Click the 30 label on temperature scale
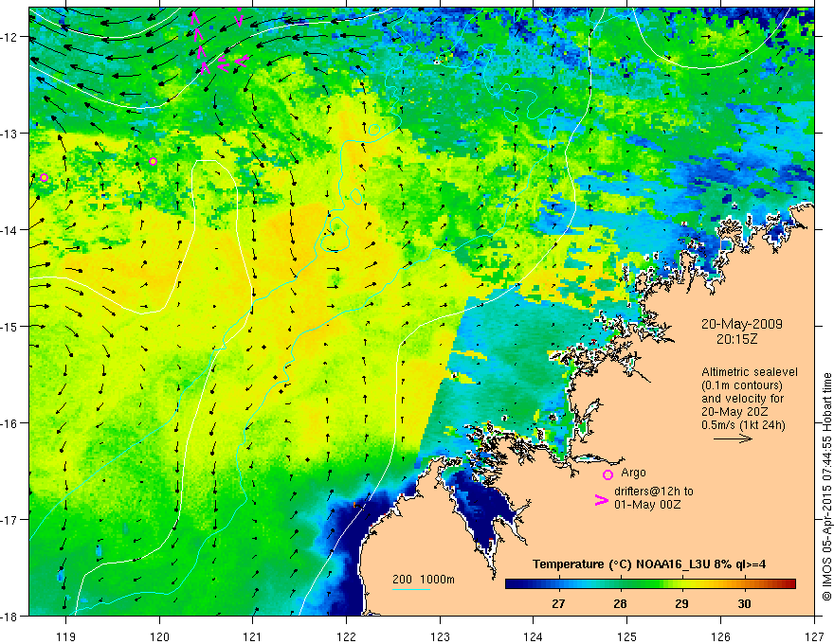This screenshot has height=644, width=834. [744, 603]
